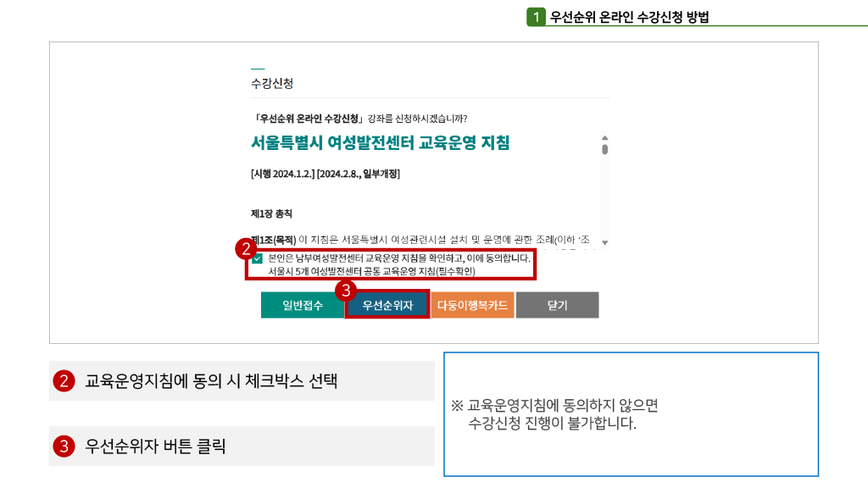The height and width of the screenshot is (488, 868).
Task: Click the 닫기 button
Action: click(x=558, y=305)
